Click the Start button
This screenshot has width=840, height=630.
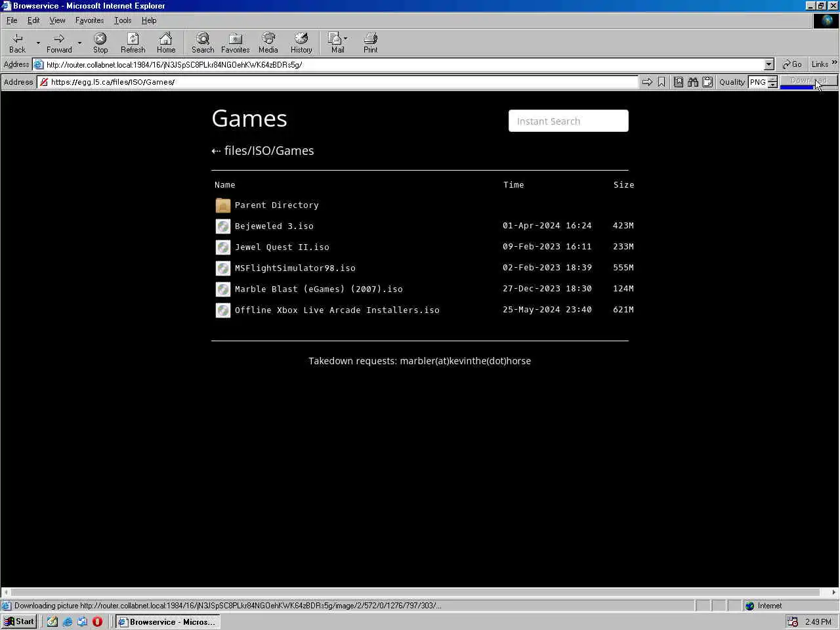coord(19,621)
